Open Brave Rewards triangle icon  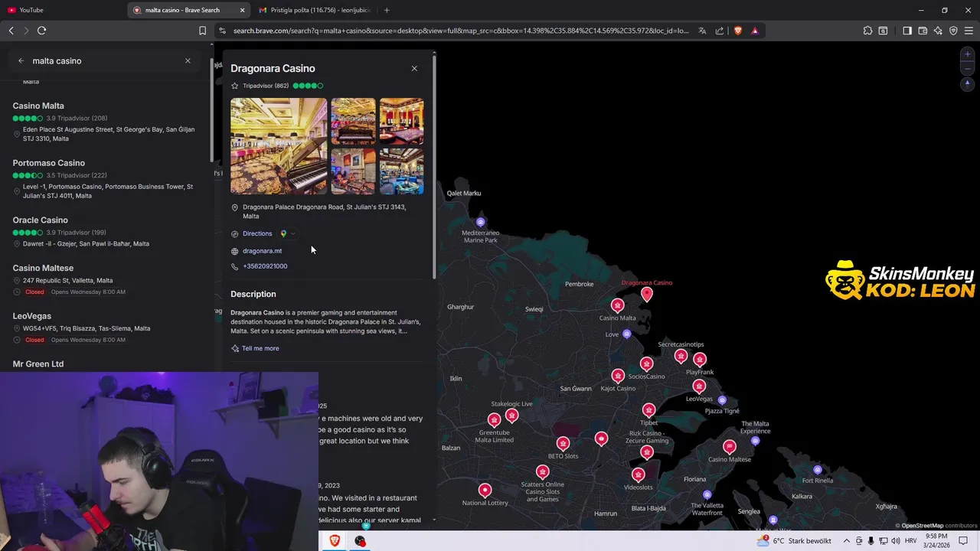[755, 31]
